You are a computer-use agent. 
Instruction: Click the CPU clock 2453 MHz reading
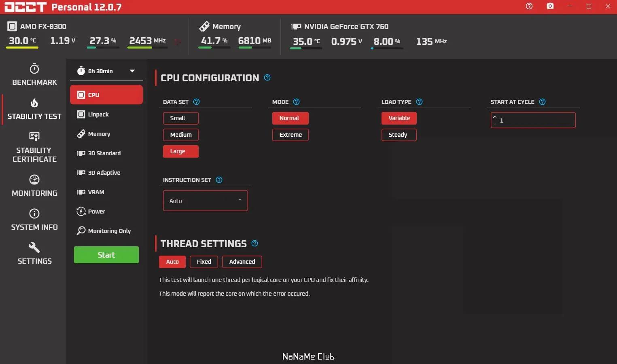click(x=147, y=41)
